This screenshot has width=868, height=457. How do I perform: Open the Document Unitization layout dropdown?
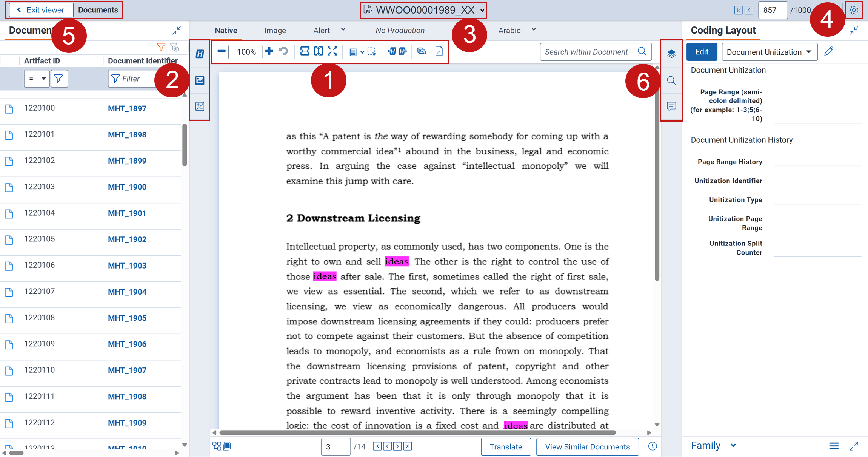coord(770,52)
